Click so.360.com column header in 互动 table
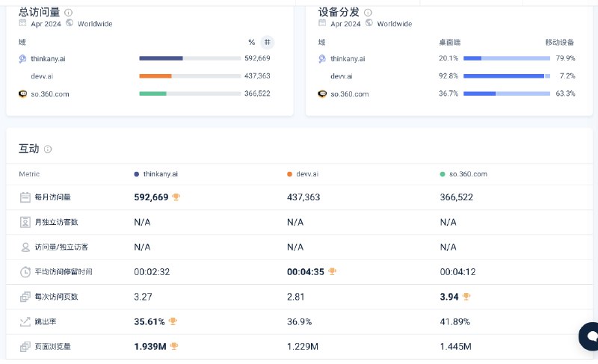Screen dimensions: 598x364 [469, 174]
